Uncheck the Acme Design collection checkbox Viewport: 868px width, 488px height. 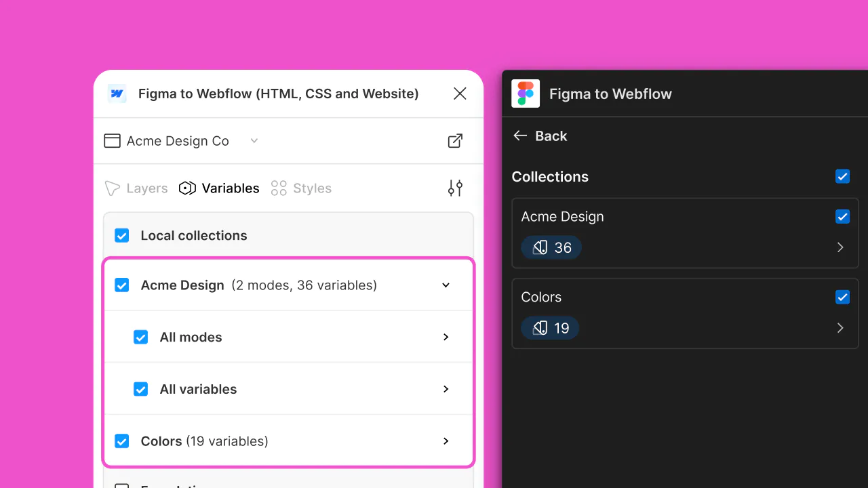tap(122, 285)
